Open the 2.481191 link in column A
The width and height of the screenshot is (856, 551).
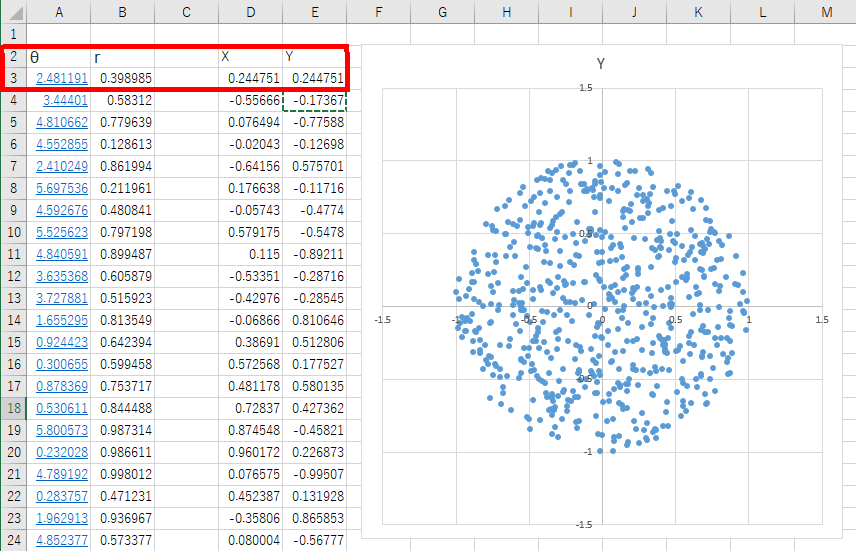tap(62, 78)
